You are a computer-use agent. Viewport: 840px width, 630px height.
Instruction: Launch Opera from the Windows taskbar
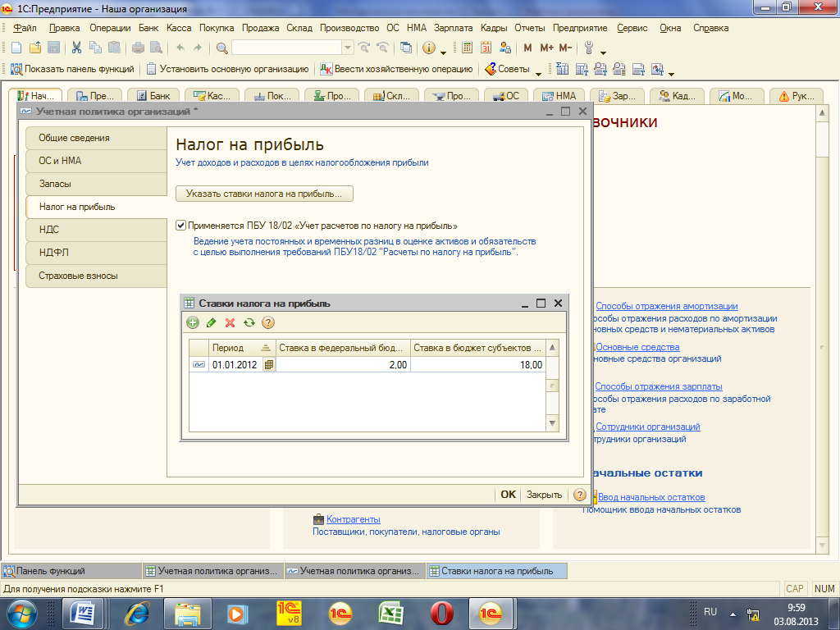(441, 614)
